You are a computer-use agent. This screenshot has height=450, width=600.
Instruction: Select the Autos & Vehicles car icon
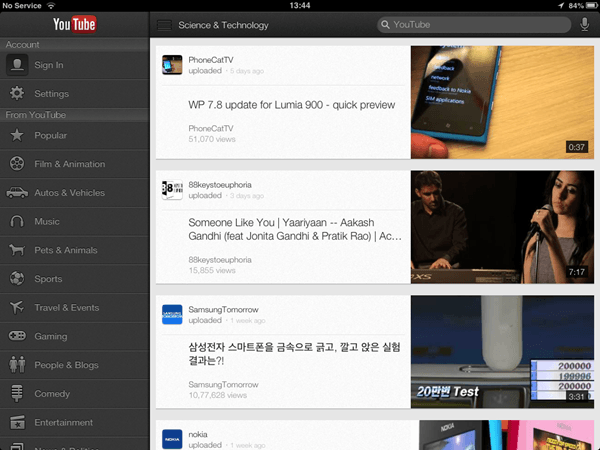(17, 192)
